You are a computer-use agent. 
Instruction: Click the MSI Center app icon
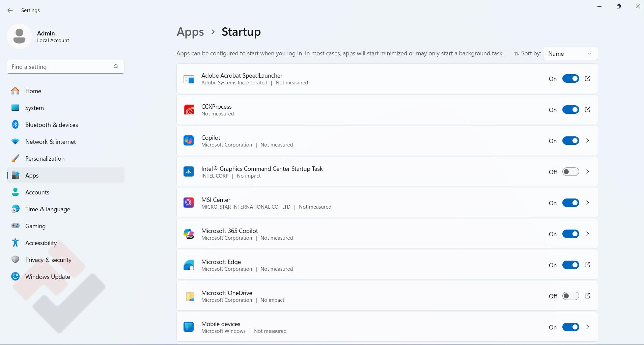(189, 203)
